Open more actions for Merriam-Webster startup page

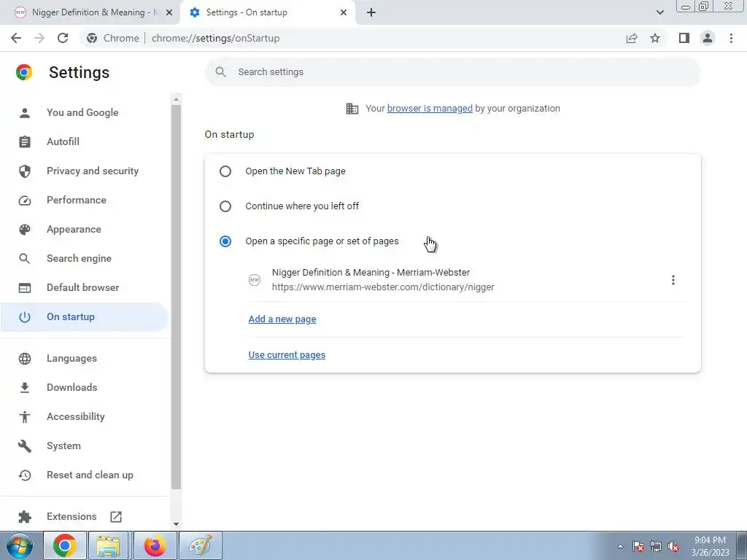[x=673, y=280]
